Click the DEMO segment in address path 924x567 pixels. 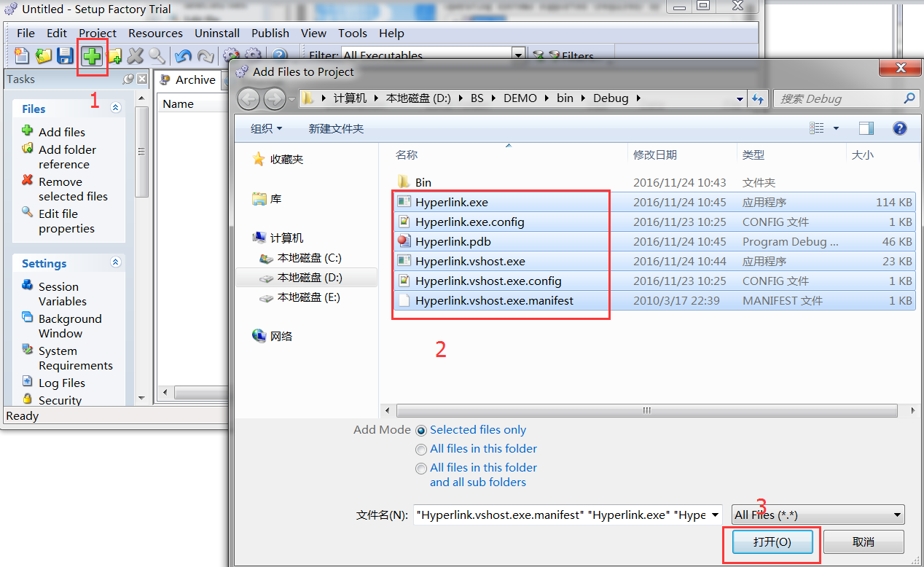520,98
